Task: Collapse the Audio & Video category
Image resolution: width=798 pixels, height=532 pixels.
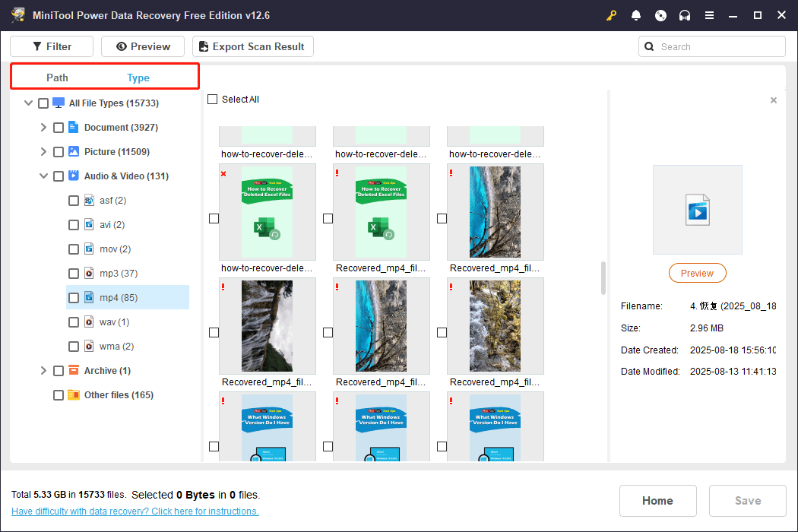Action: coord(43,176)
